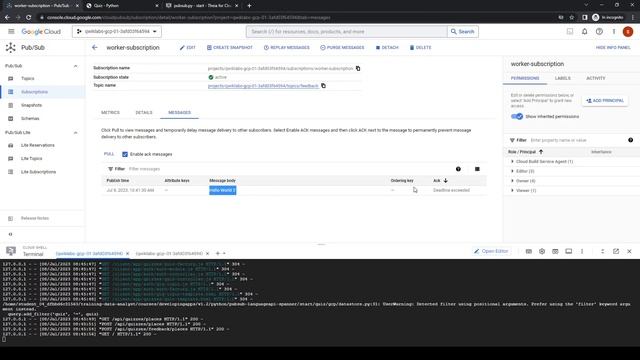
Task: Select the Messages tab
Action: click(180, 112)
